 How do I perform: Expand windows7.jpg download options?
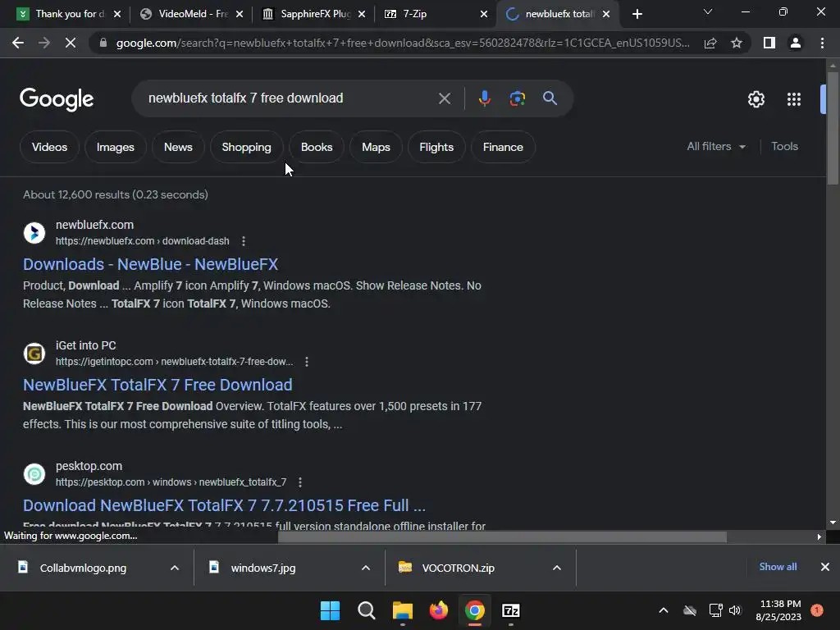pyautogui.click(x=366, y=568)
